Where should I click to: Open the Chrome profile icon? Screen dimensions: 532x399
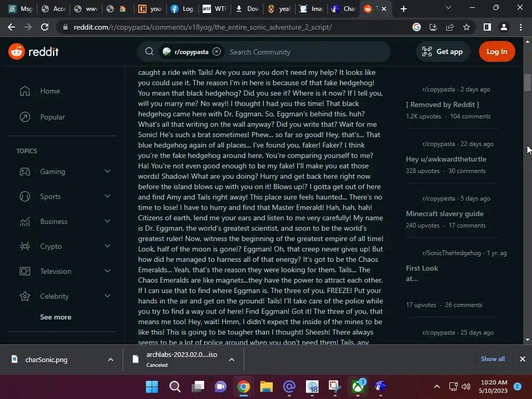(504, 27)
